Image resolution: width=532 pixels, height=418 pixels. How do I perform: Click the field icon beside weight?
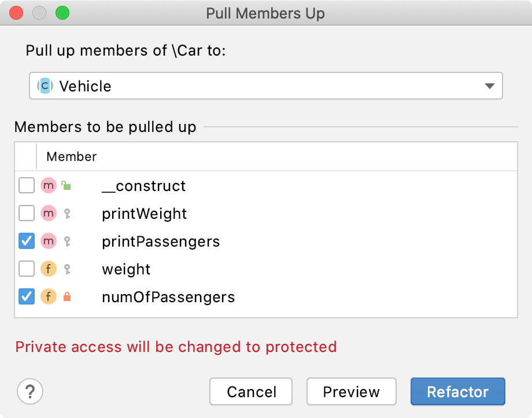point(49,269)
